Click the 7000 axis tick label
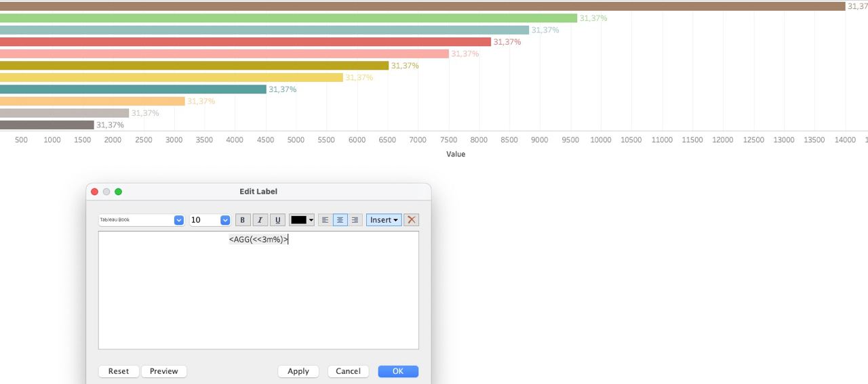This screenshot has height=384, width=868. 418,140
